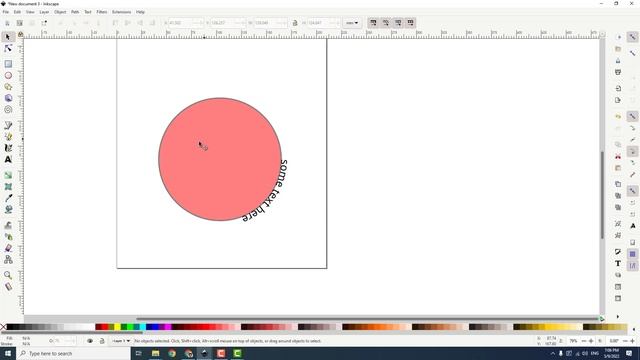Open the Layer menu
Image resolution: width=640 pixels, height=360 pixels.
click(44, 12)
